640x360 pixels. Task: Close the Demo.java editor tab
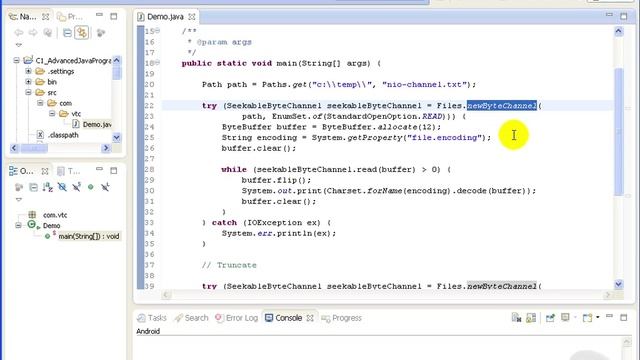192,17
